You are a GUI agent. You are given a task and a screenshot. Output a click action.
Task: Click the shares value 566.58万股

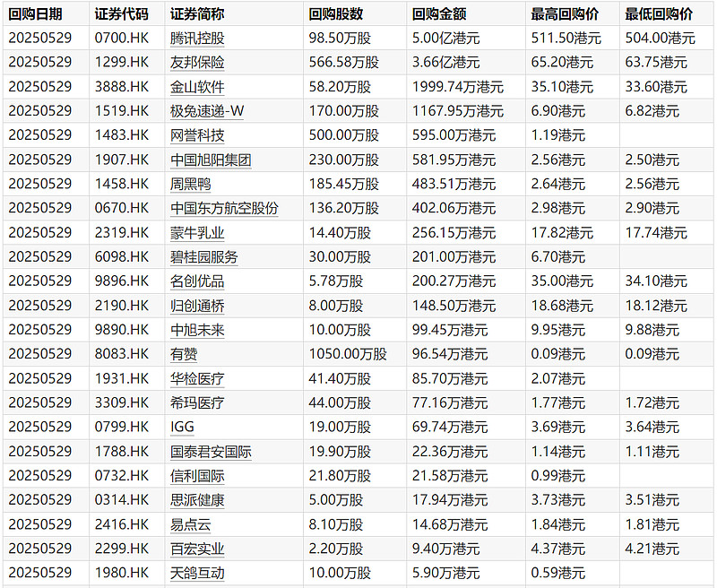point(344,62)
